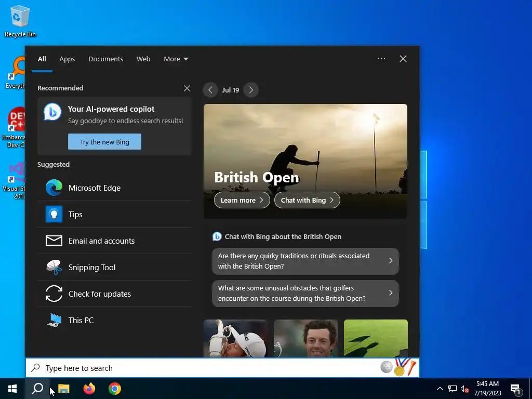Click the Everything search desktop shortcut
Viewport: 532px width, 399px height.
click(x=15, y=73)
